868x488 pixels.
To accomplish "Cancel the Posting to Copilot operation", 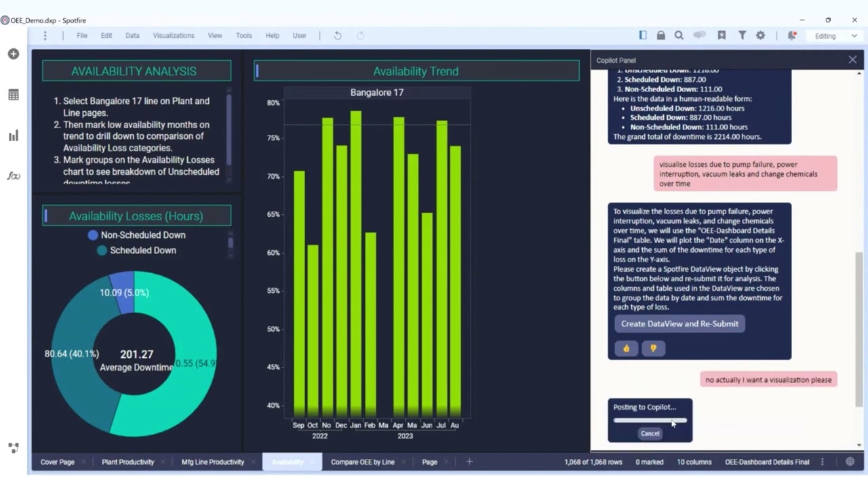I will pyautogui.click(x=650, y=433).
